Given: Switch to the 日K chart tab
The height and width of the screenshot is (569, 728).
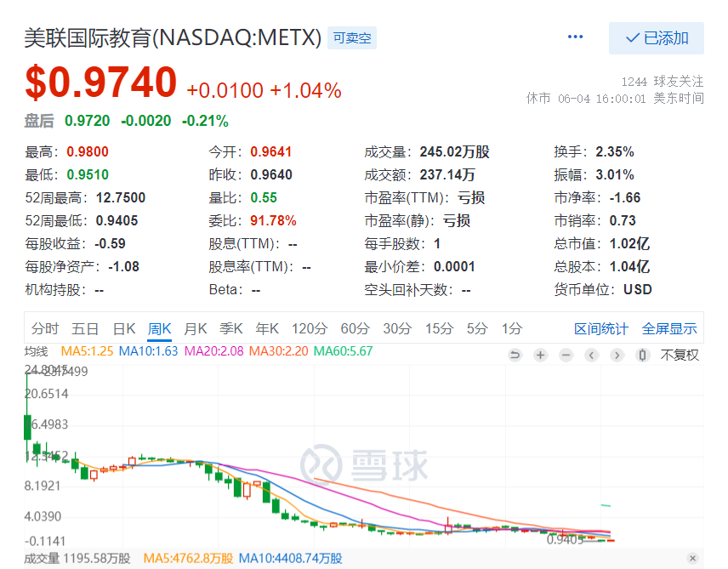Looking at the screenshot, I should [124, 329].
